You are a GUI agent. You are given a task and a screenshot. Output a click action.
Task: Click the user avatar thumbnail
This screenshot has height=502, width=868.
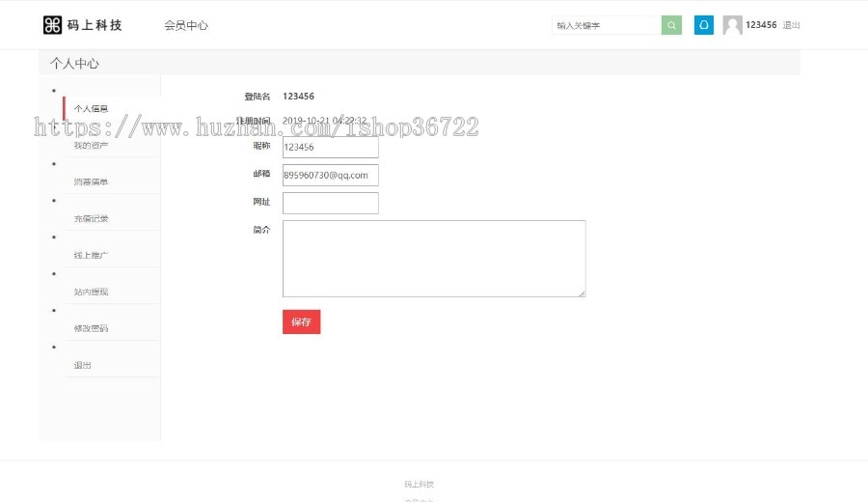click(732, 25)
